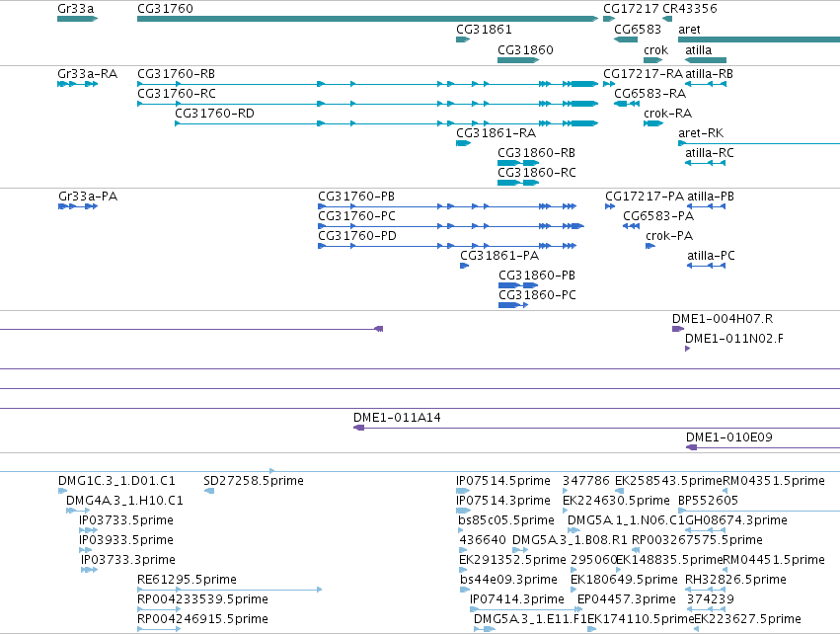
Task: Click EST IP07514.3prime
Action: click(503, 501)
